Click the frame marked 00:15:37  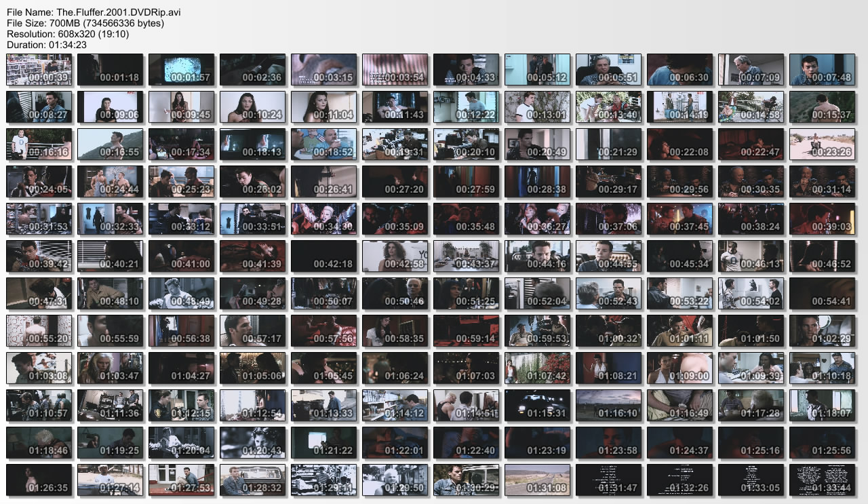click(822, 107)
